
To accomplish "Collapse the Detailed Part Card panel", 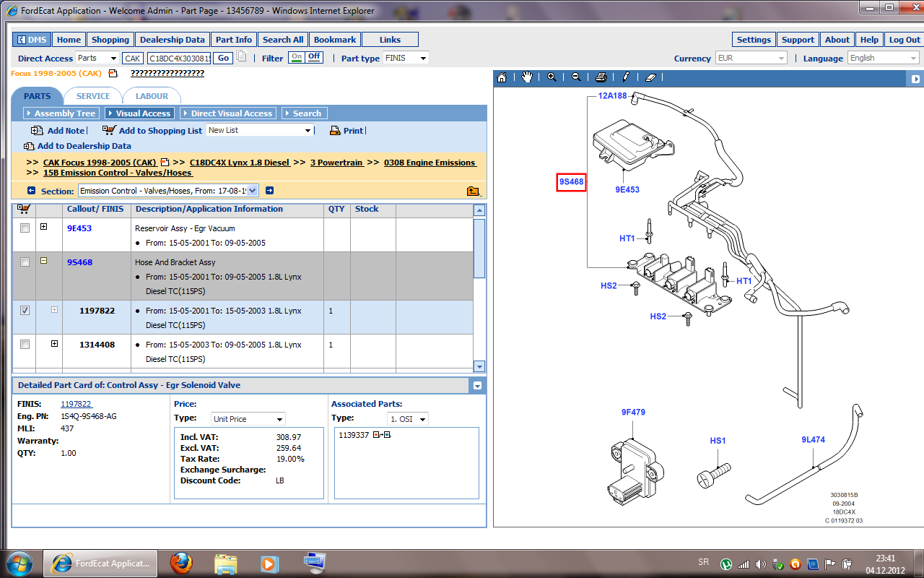I will [477, 386].
